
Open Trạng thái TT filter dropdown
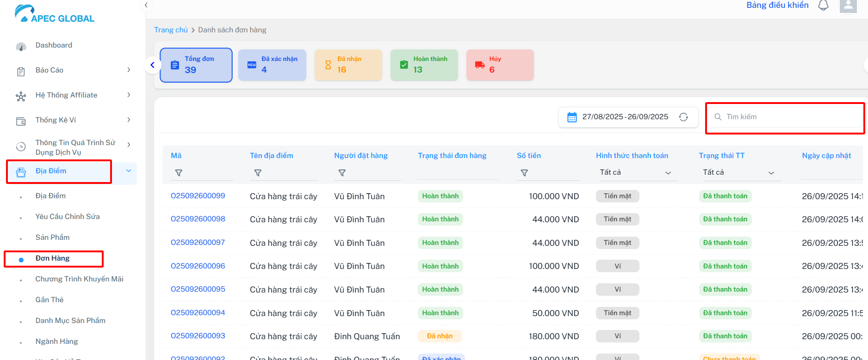point(738,172)
